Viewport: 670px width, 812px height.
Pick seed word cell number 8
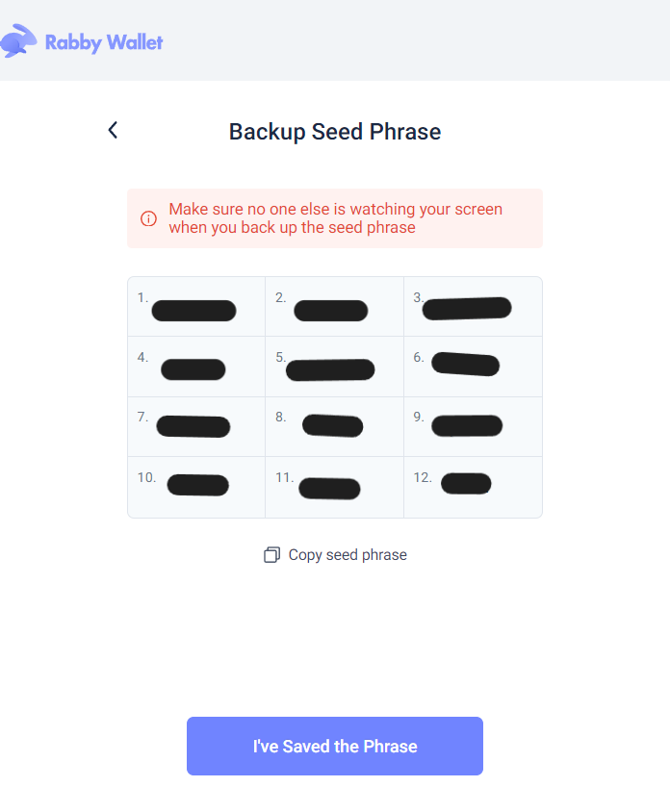tap(334, 426)
